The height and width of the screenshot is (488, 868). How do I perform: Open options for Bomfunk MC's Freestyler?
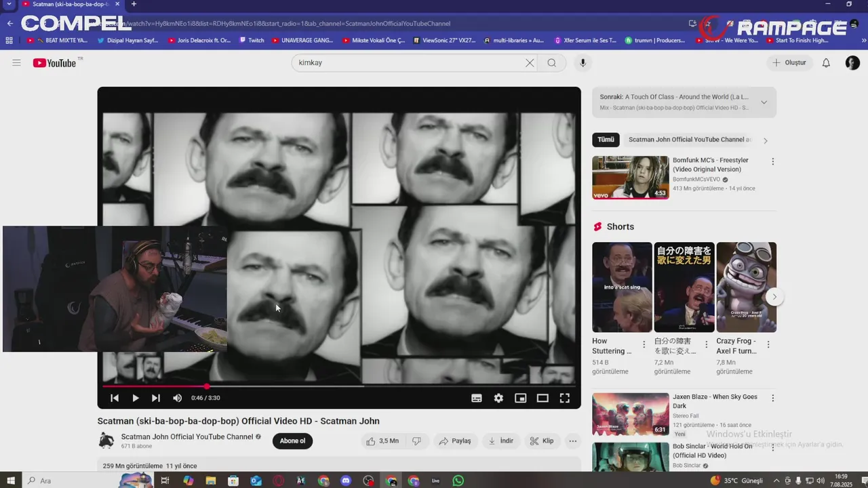(772, 161)
